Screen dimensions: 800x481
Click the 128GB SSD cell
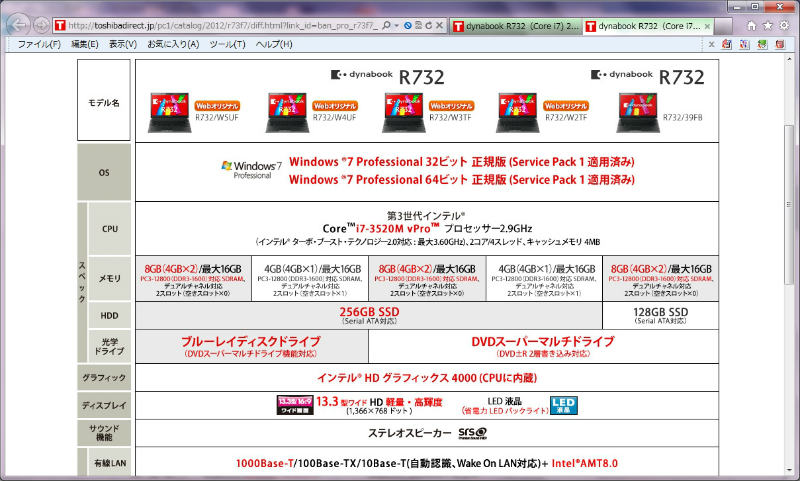point(661,315)
